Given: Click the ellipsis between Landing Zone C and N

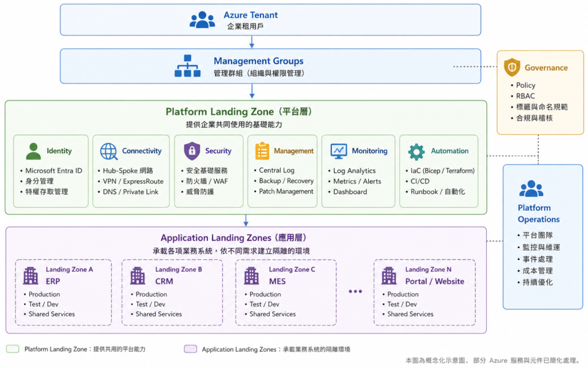Looking at the screenshot, I should click(355, 291).
